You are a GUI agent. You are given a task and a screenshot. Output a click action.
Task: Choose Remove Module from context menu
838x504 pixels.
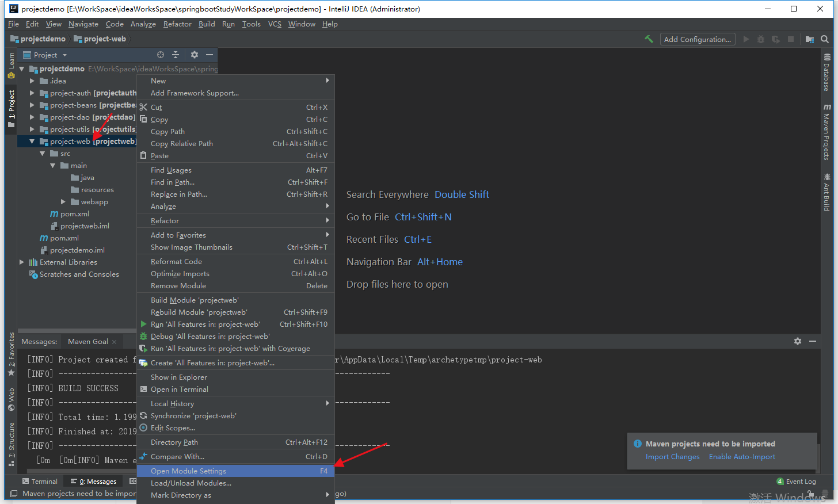pos(235,286)
